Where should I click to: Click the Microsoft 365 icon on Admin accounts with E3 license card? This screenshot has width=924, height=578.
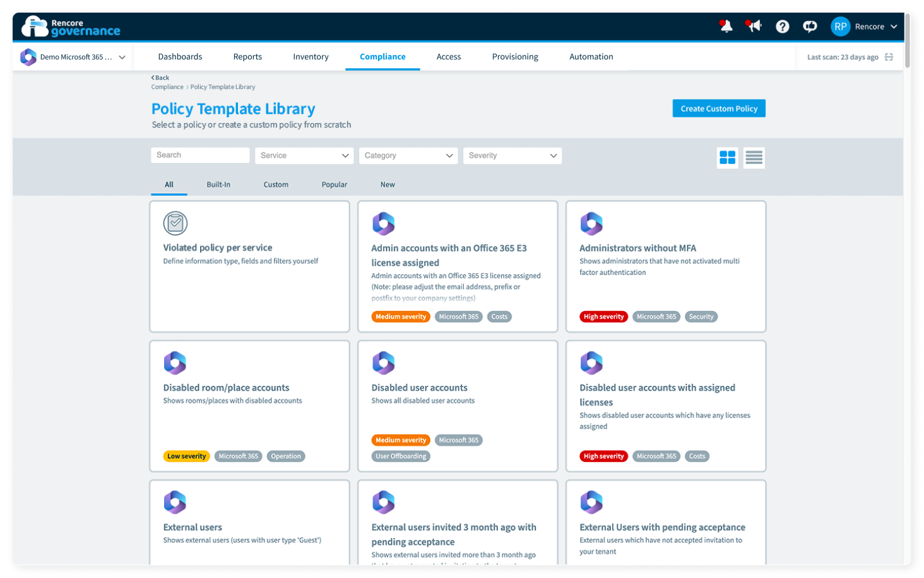383,223
